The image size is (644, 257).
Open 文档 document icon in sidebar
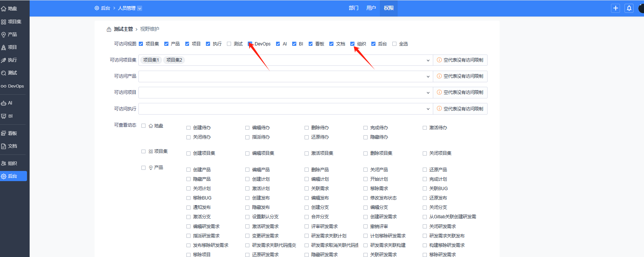(x=4, y=147)
